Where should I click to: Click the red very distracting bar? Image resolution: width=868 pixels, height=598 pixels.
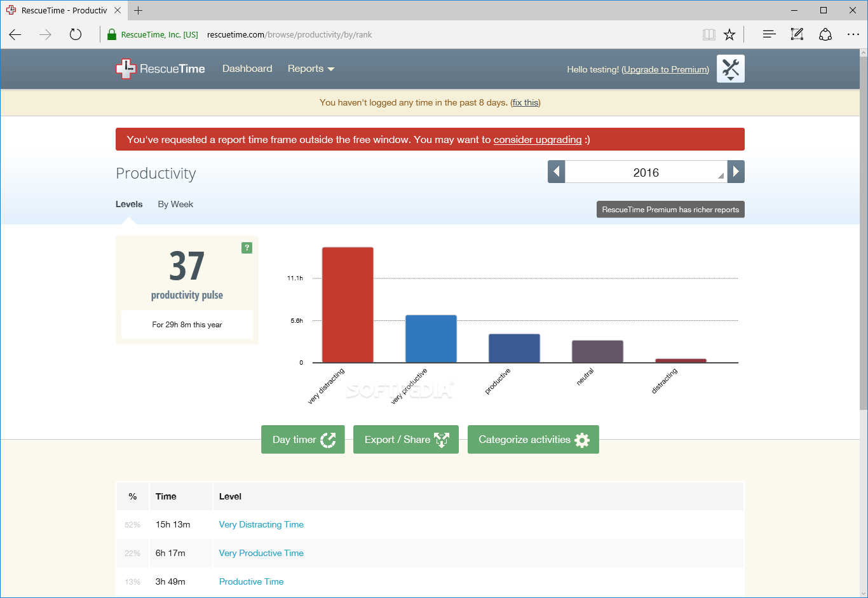click(x=348, y=305)
